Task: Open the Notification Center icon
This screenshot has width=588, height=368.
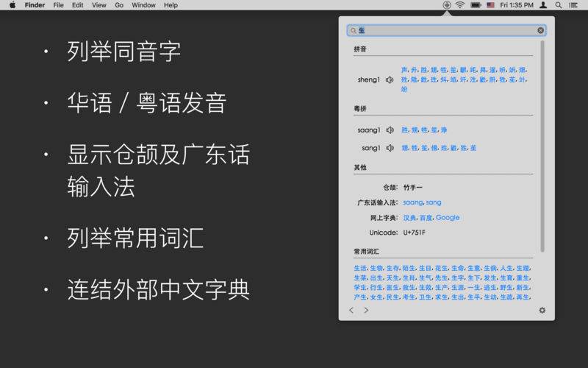Action: tap(573, 5)
